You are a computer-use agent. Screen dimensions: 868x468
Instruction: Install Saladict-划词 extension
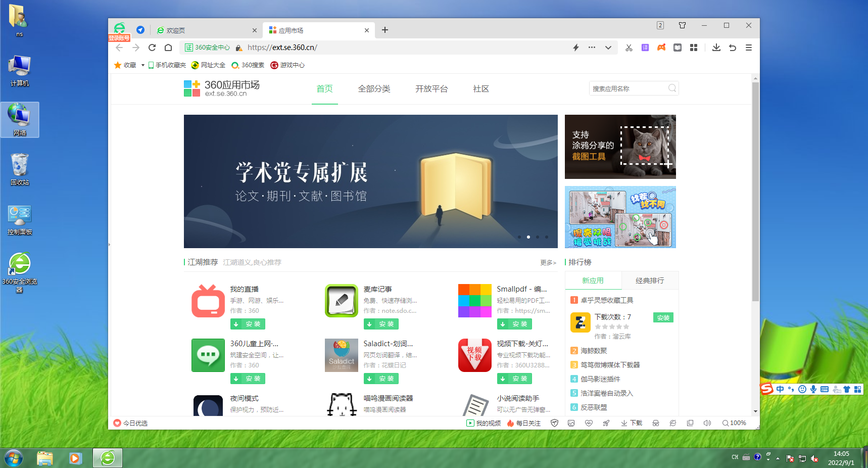pos(381,379)
